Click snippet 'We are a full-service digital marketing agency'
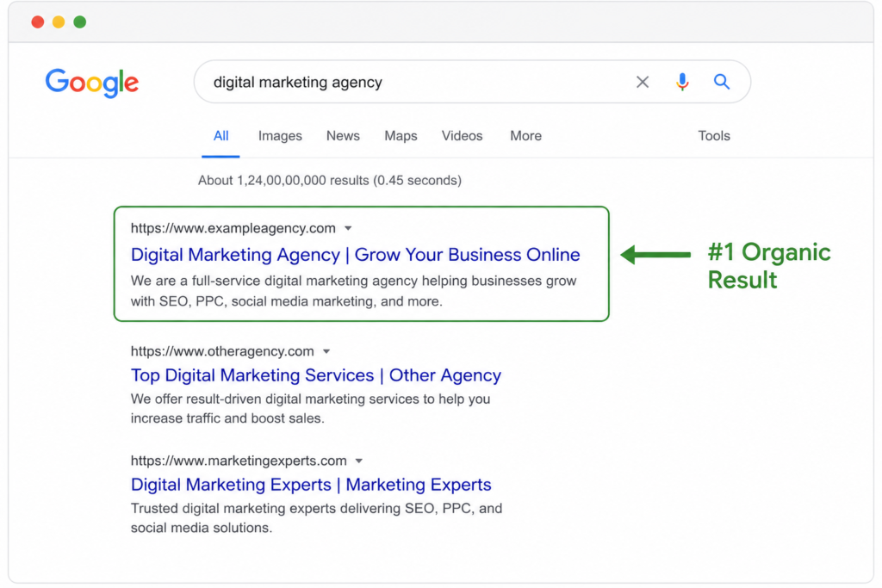 click(354, 291)
